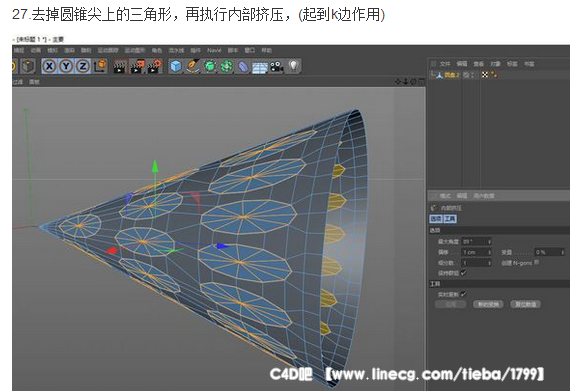Open the blue cube primitive tool

pyautogui.click(x=176, y=66)
